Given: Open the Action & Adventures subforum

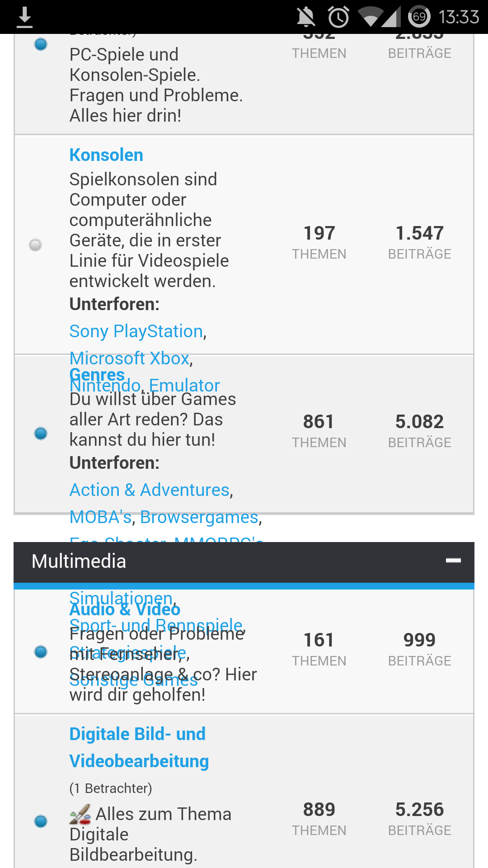Looking at the screenshot, I should 150,490.
